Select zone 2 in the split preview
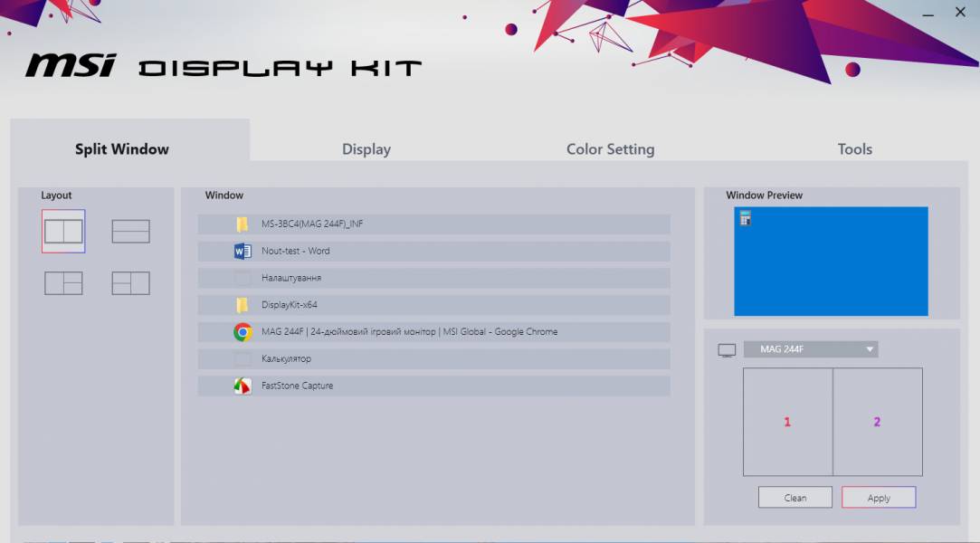Image resolution: width=980 pixels, height=543 pixels. [877, 422]
